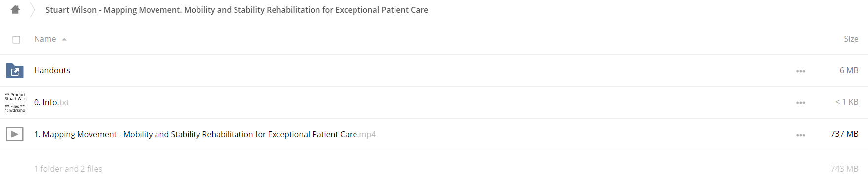Image resolution: width=868 pixels, height=182 pixels.
Task: Select the Stuart Wilson Mapping Movement breadcrumb title
Action: 237,10
